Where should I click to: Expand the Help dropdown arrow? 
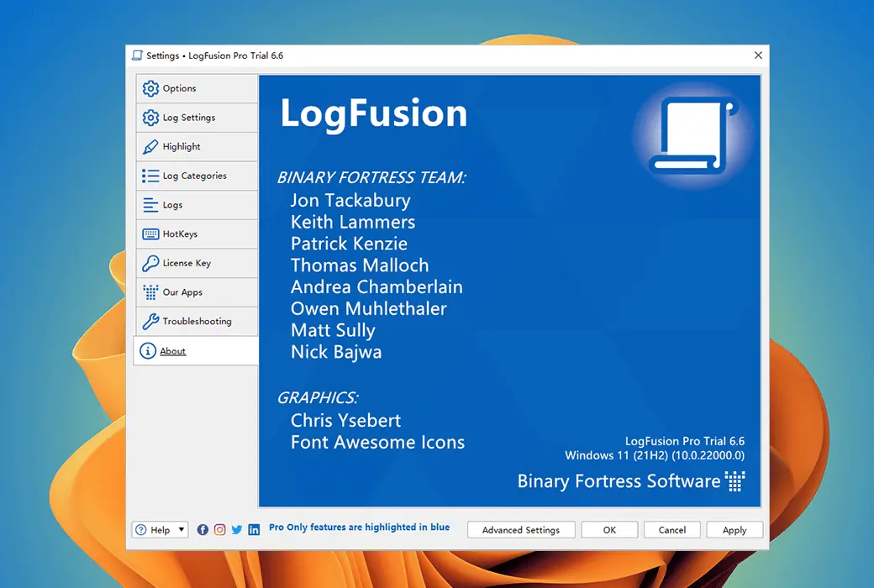182,529
